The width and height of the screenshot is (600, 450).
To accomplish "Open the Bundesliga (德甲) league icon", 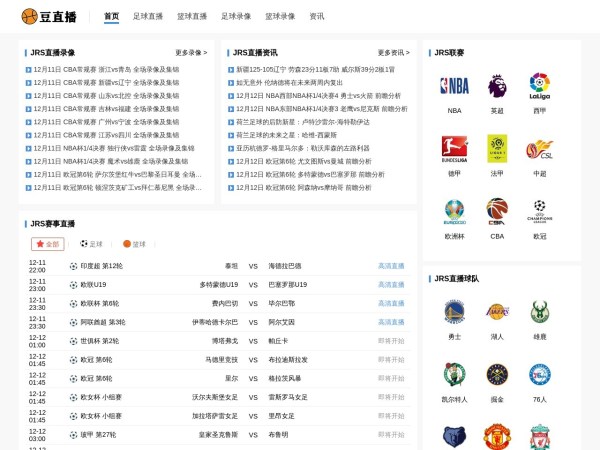I will [454, 149].
